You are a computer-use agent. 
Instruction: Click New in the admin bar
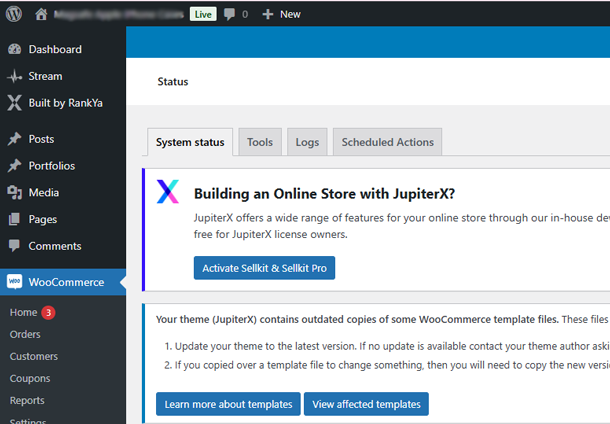point(290,14)
